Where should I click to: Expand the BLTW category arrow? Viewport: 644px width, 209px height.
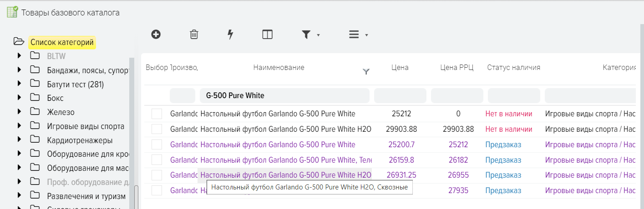(x=19, y=56)
